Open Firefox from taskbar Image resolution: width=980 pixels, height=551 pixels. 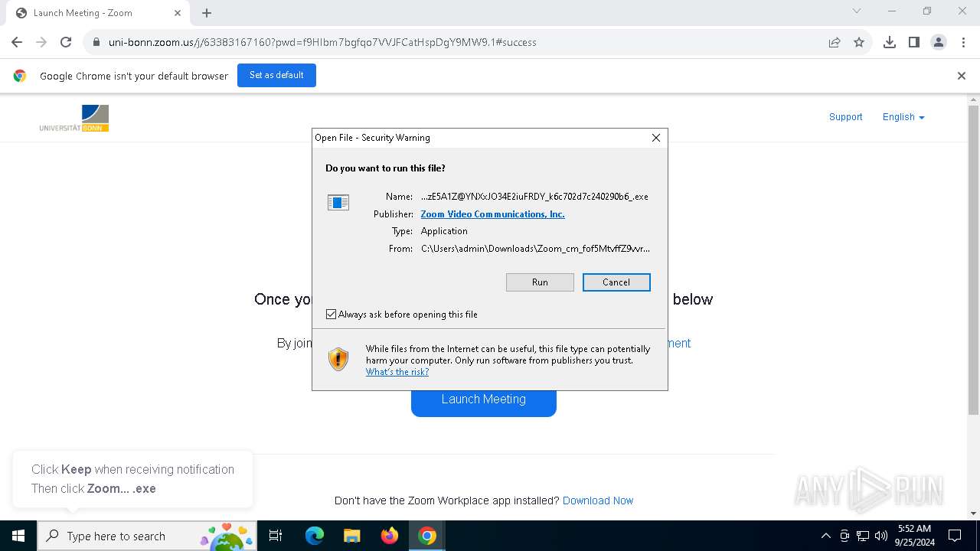(x=390, y=536)
